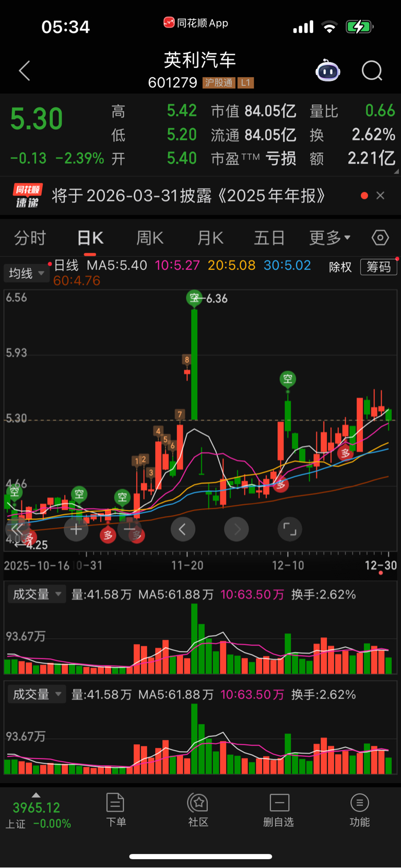Tap 上证 index 3965.12 ticker
This screenshot has width=401, height=868.
pyautogui.click(x=37, y=807)
